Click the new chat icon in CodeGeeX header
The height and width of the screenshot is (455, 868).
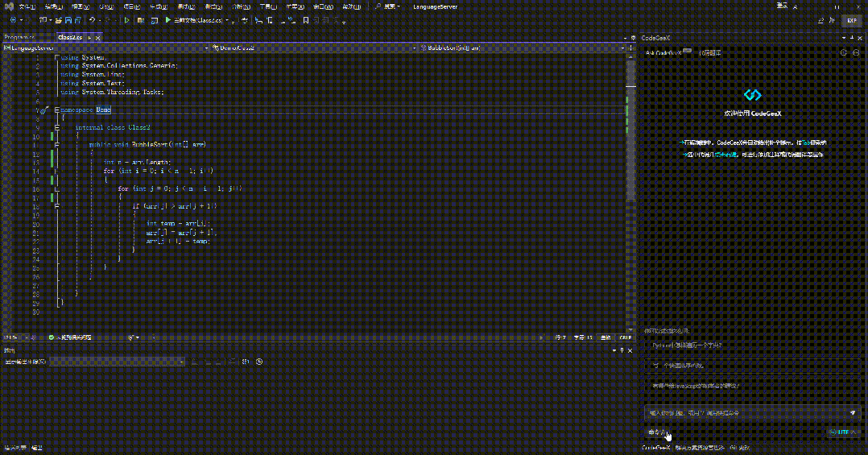pos(856,52)
